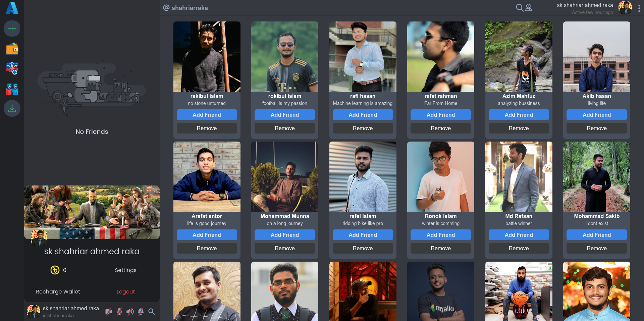
Task: Remove the Ronok islam suggestion
Action: pyautogui.click(x=441, y=248)
